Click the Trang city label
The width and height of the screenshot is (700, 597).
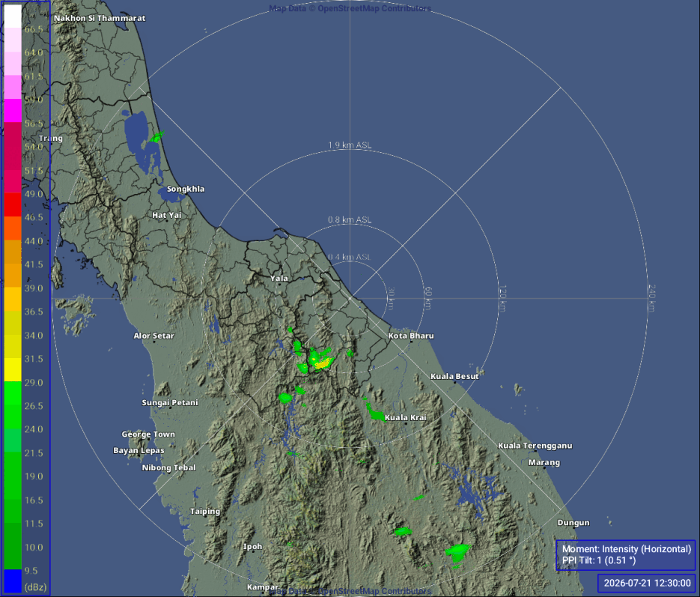point(50,139)
